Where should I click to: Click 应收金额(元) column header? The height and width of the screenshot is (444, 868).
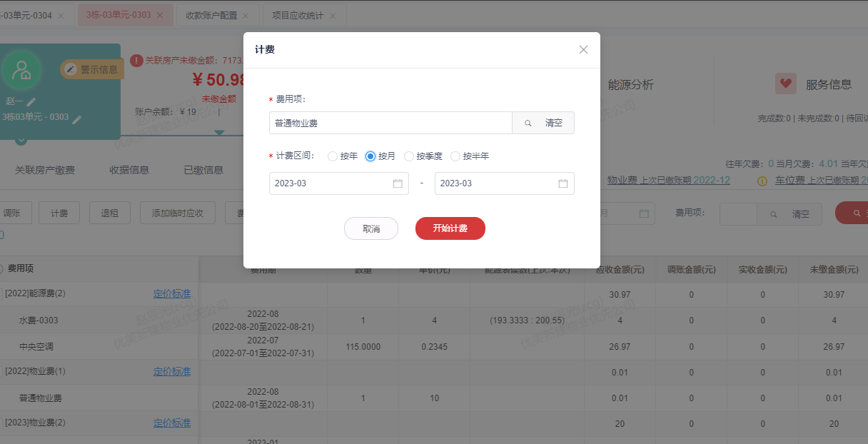click(620, 269)
